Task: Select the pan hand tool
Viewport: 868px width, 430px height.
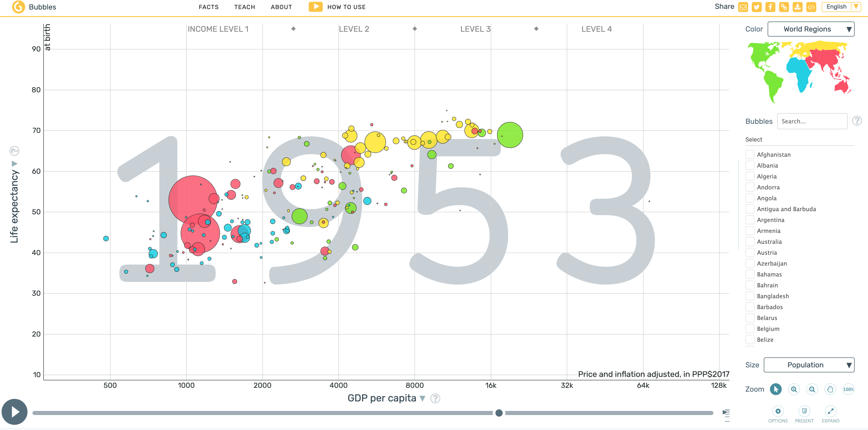Action: click(830, 390)
